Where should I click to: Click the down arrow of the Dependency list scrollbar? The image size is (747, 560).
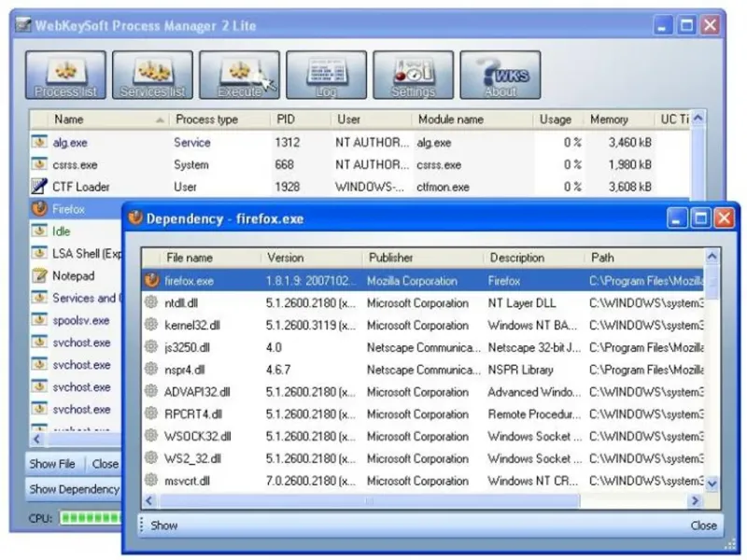[712, 483]
